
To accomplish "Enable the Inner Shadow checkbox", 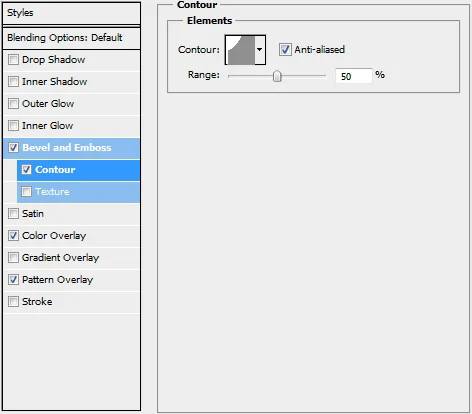I will tap(13, 82).
